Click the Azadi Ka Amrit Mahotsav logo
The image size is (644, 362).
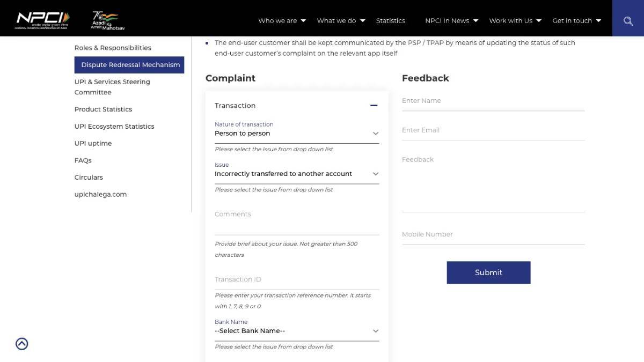(x=107, y=20)
